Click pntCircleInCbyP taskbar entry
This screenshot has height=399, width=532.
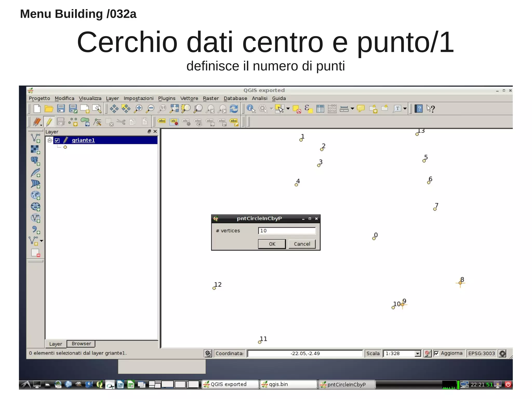click(347, 384)
